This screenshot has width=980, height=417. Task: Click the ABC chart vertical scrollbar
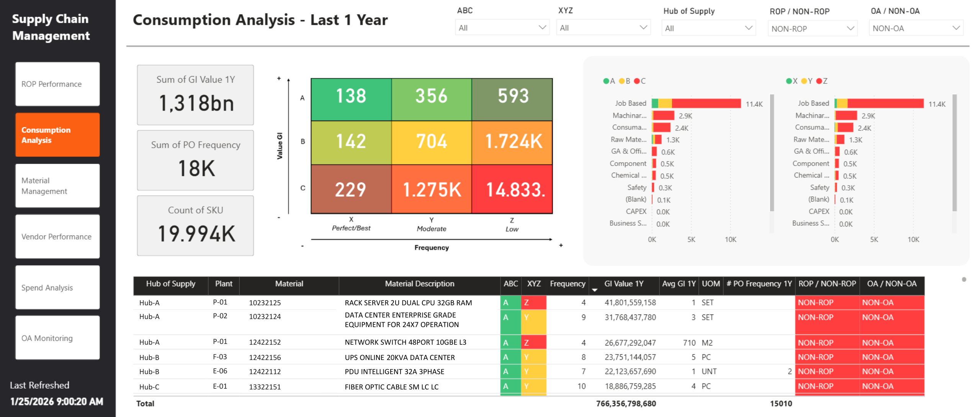point(772,153)
